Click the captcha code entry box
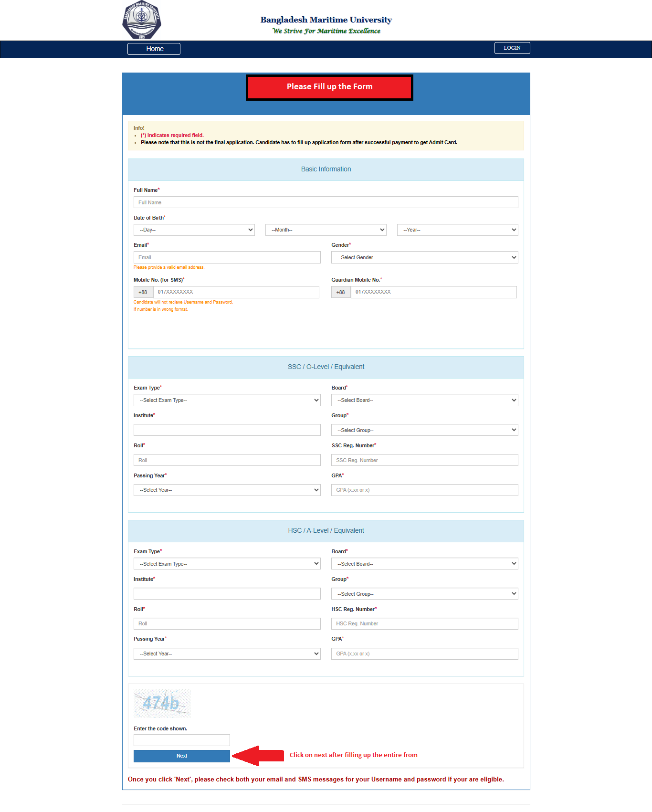Screen dimensions: 652x812 [181, 740]
